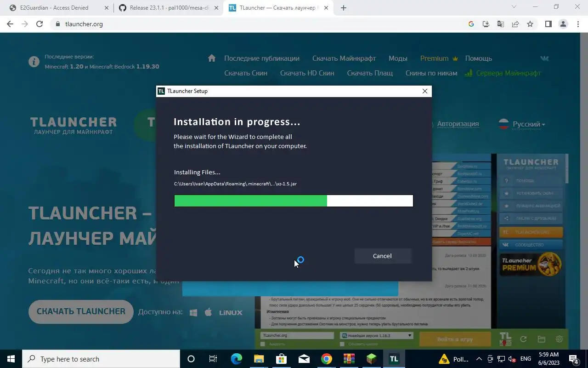
Task: Open Скачать HD Скин link
Action: (x=307, y=73)
